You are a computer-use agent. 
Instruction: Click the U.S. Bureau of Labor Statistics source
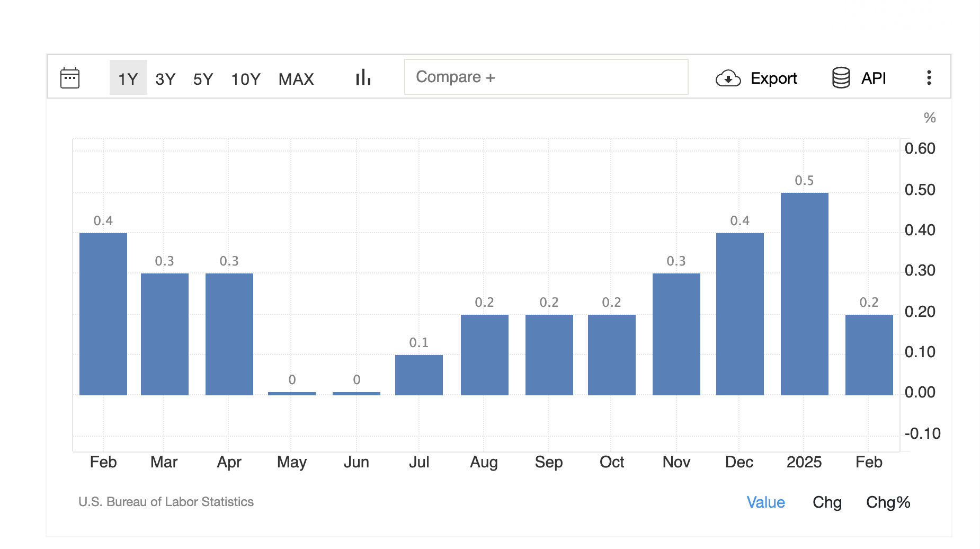coord(166,502)
